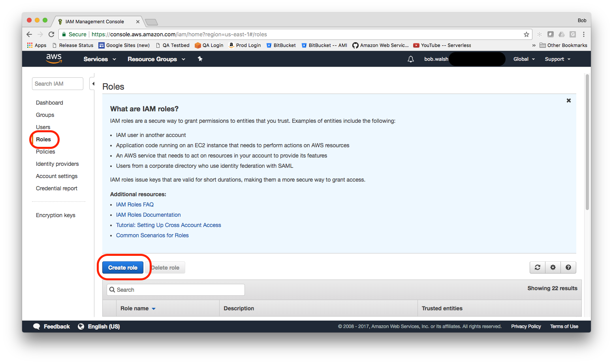Click the Description column header
The height and width of the screenshot is (364, 613).
tap(239, 308)
